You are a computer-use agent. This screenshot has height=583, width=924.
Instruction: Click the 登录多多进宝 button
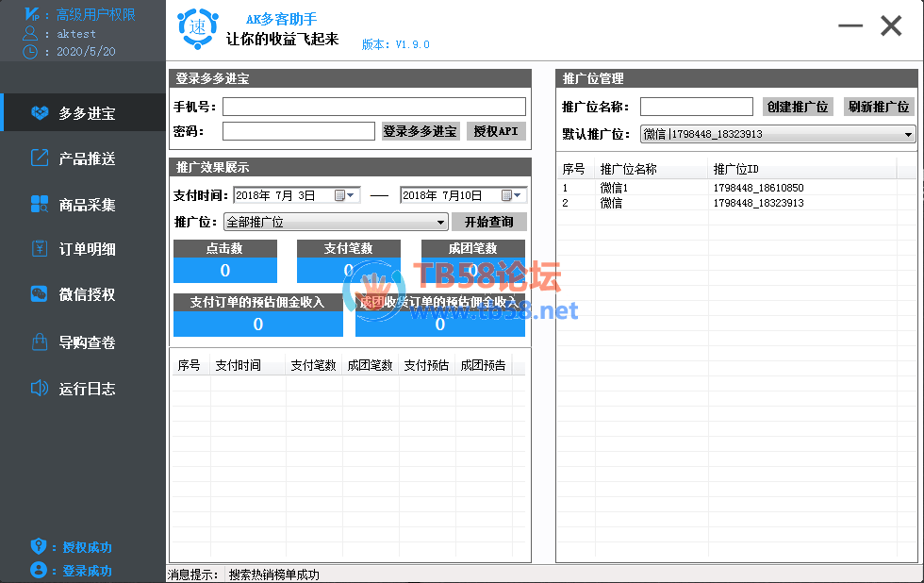(x=421, y=131)
